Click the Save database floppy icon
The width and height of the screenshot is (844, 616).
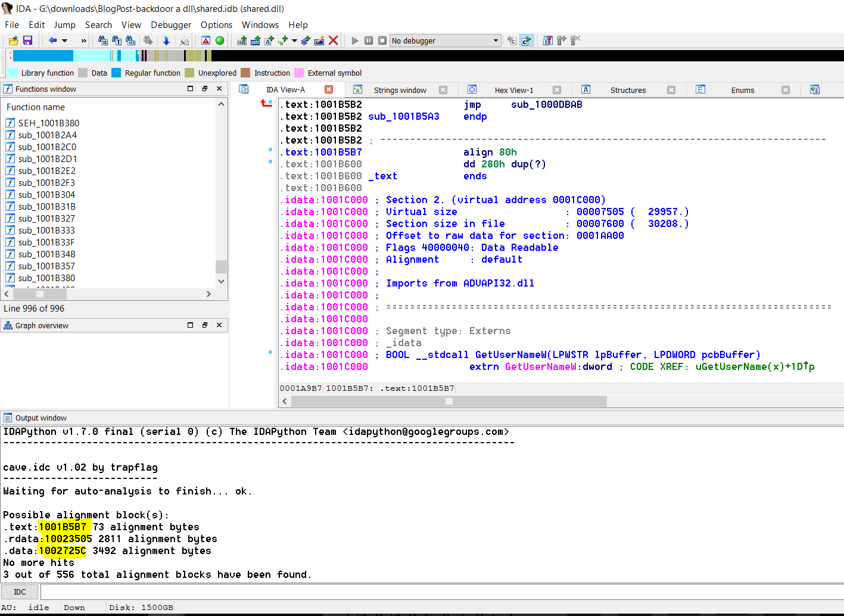click(x=27, y=41)
